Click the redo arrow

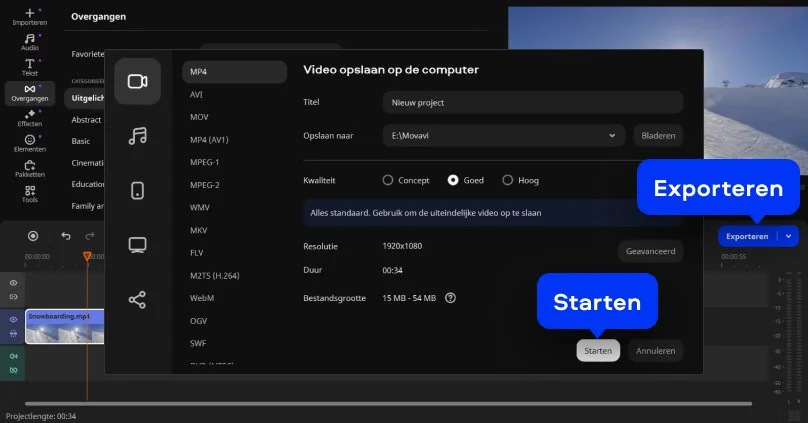pos(90,236)
